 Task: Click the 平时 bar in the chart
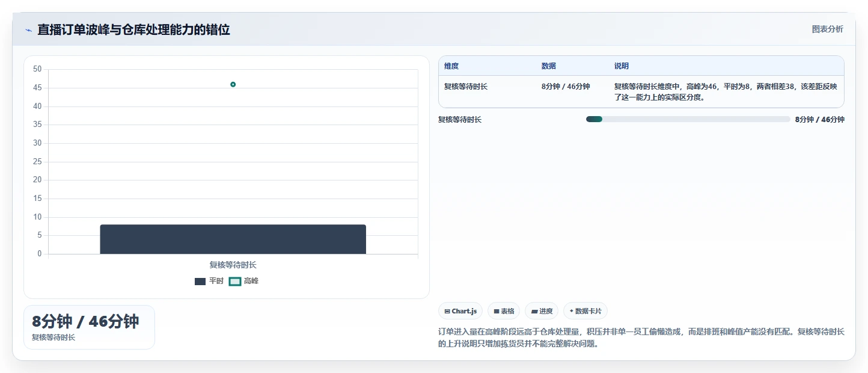click(233, 239)
